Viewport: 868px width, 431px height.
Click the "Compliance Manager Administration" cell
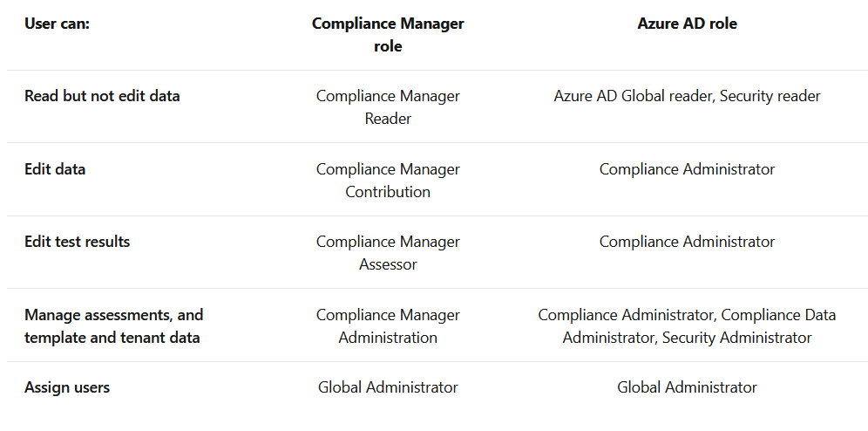388,326
